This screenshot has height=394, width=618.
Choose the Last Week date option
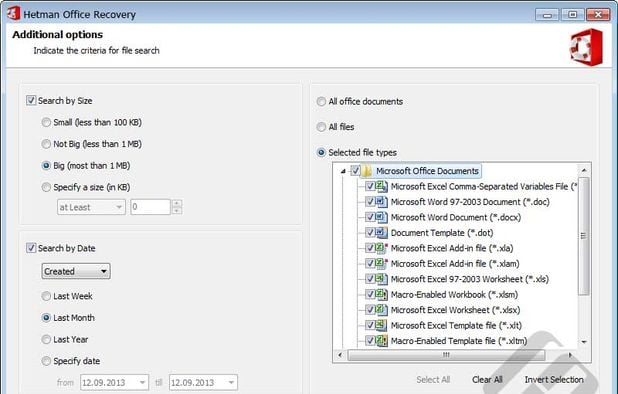pyautogui.click(x=46, y=296)
